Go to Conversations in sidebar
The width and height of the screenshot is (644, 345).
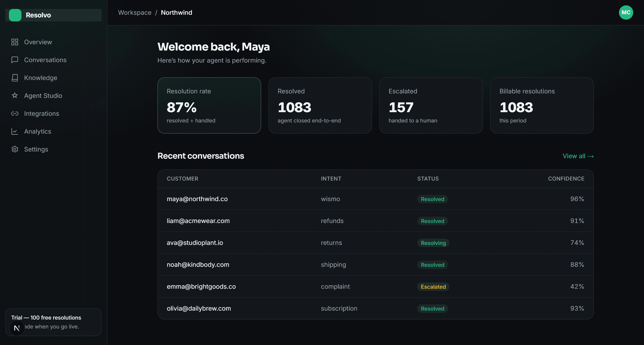(53, 60)
